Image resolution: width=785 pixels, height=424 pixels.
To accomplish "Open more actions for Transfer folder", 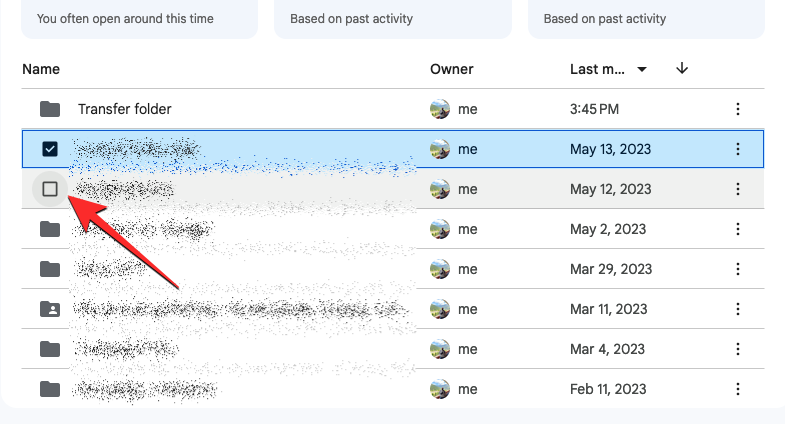I will (x=738, y=109).
